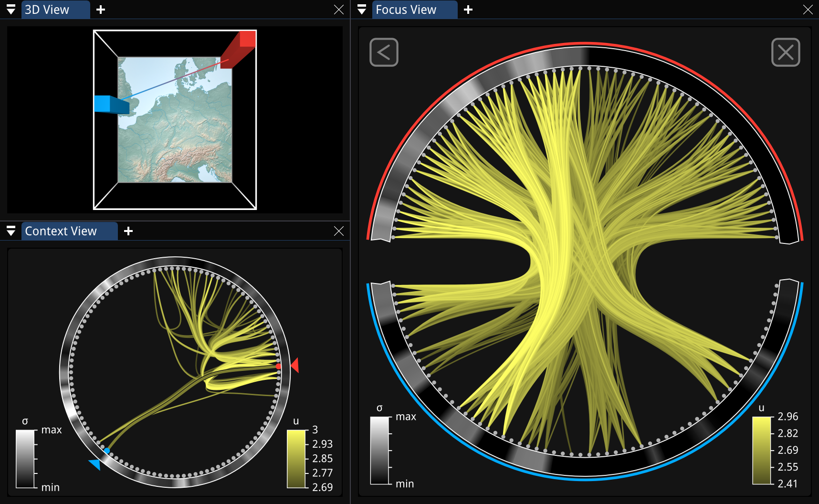Click legend value 2.55 in Focus View
Screen dimensions: 819x504
click(788, 467)
